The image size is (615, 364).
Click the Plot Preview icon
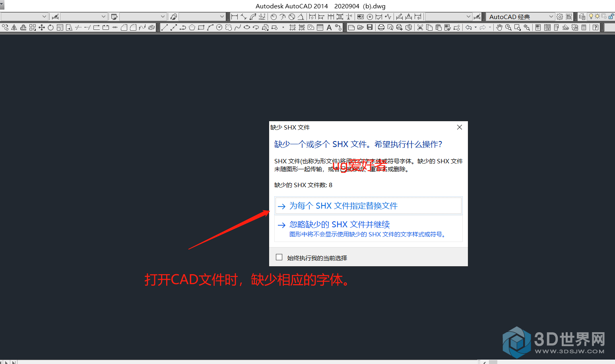click(390, 27)
